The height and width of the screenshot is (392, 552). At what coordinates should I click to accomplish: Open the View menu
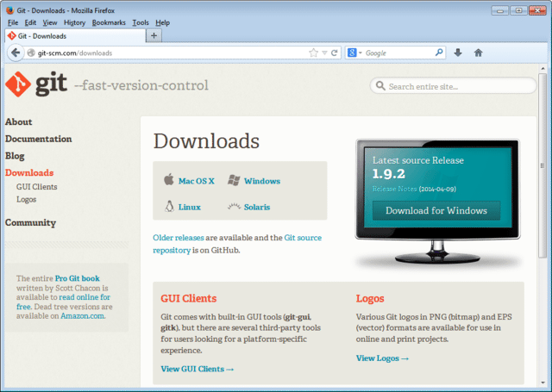50,23
